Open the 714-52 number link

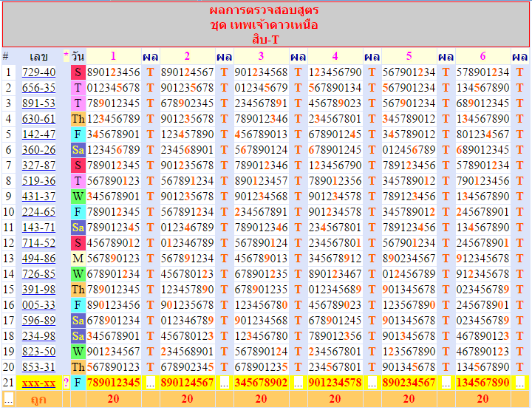(x=38, y=243)
